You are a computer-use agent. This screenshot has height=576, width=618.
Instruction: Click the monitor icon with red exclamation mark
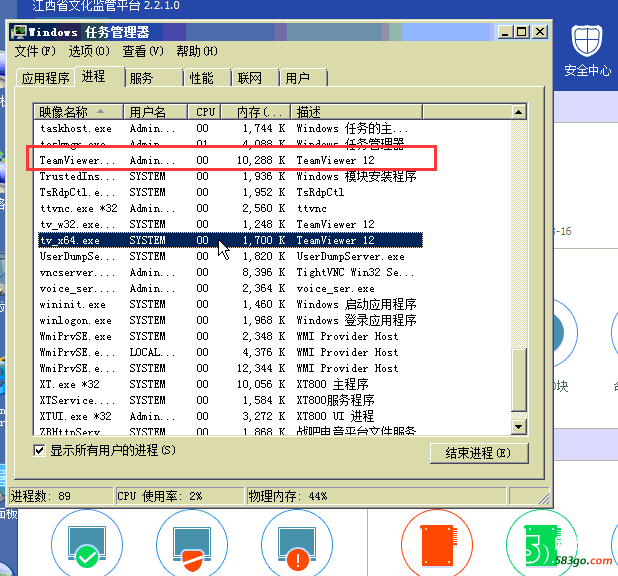[297, 547]
